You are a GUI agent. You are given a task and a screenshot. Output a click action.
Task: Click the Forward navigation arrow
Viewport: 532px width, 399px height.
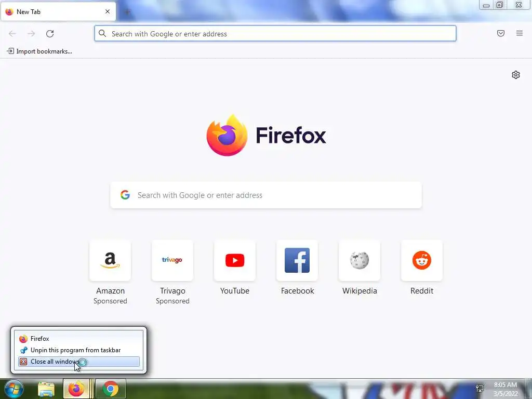31,34
